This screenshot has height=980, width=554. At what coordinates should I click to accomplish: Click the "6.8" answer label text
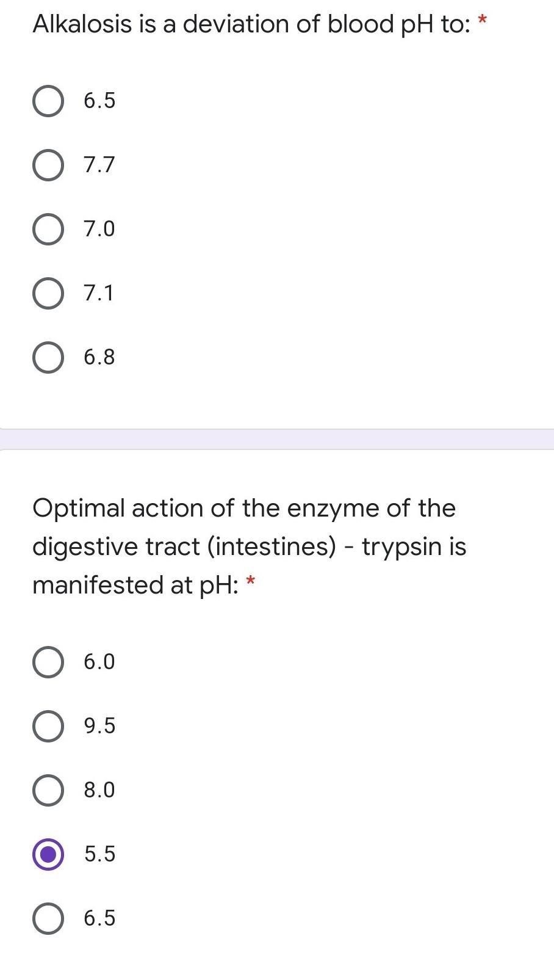click(99, 357)
